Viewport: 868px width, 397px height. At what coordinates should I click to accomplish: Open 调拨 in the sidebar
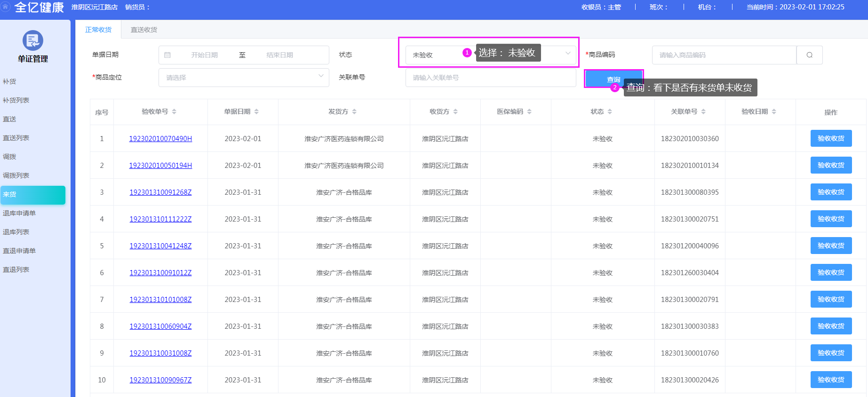9,157
